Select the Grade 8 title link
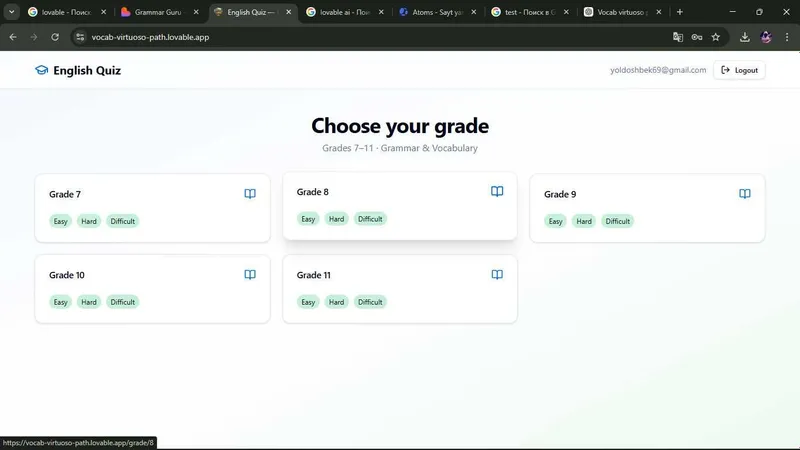800x450 pixels. pos(313,192)
